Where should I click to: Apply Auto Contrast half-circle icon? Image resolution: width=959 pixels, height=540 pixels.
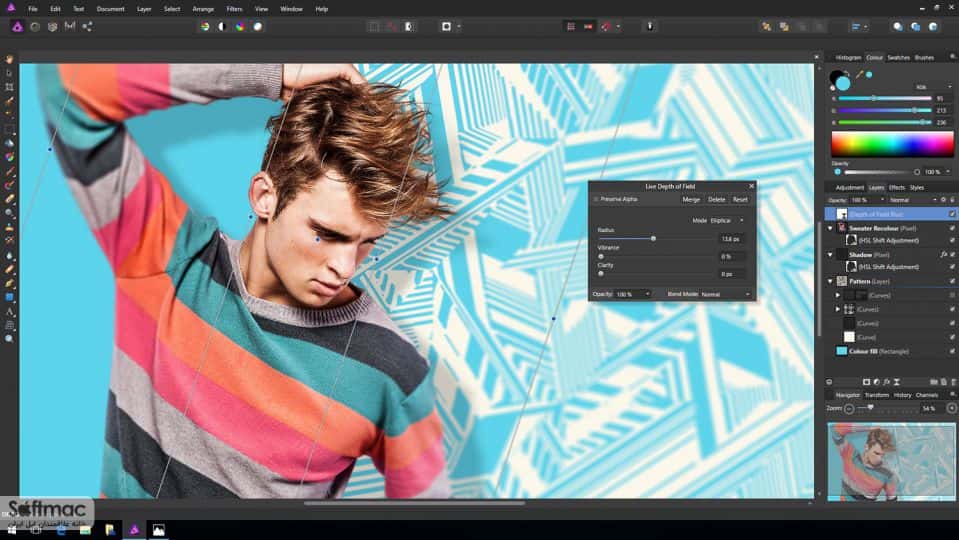(x=223, y=26)
